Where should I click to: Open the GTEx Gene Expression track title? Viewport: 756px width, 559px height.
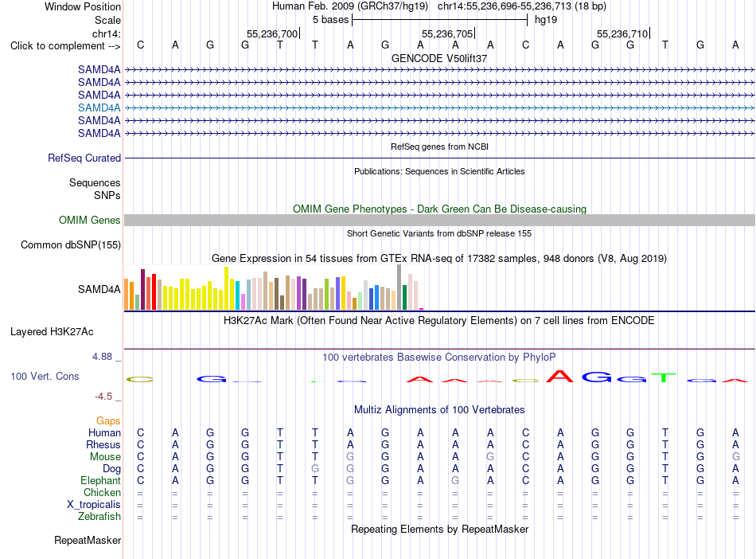pos(439,258)
